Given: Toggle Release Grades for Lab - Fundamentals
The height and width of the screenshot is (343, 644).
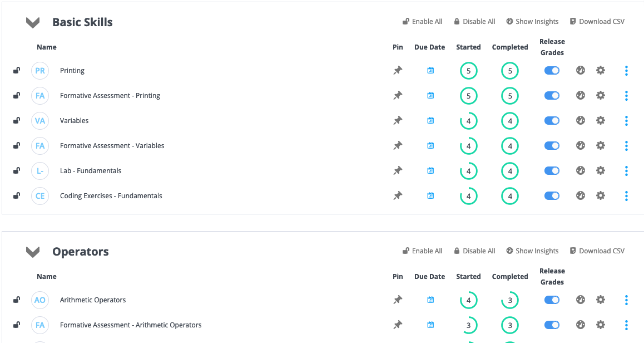Looking at the screenshot, I should [x=552, y=171].
